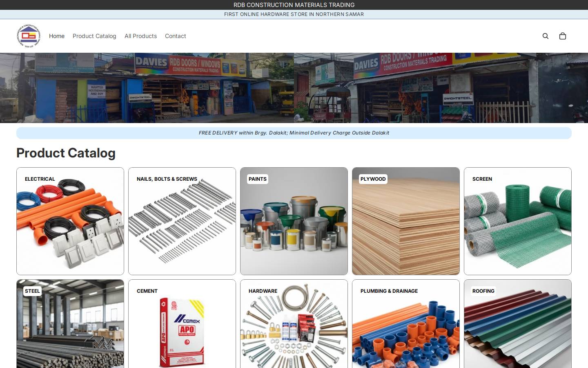This screenshot has width=588, height=368.
Task: Open the Screen category card
Action: 518,221
